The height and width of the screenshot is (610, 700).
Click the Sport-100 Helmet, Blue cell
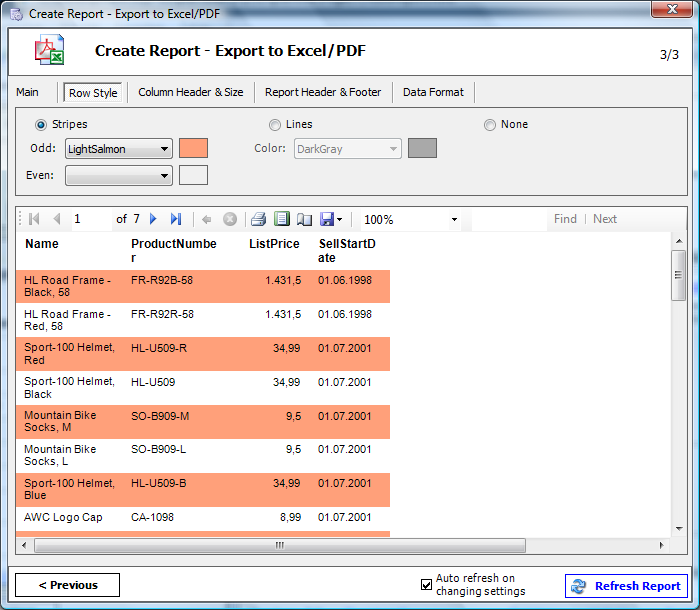pos(70,489)
